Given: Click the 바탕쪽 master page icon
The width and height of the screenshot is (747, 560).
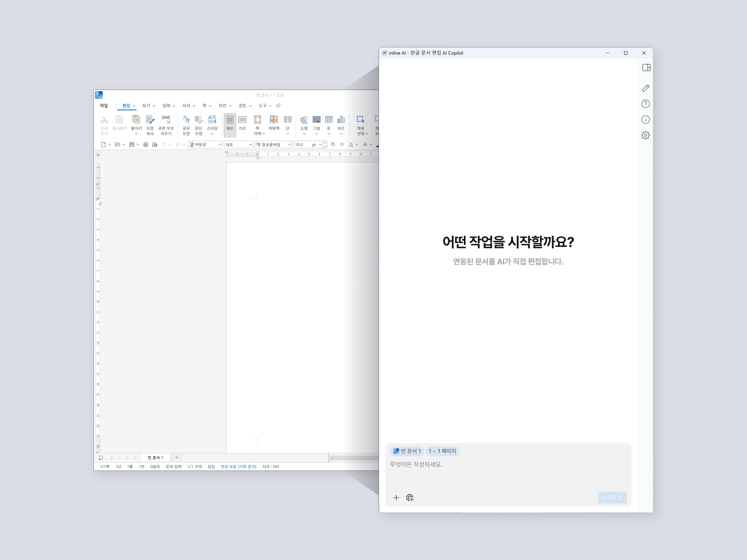Looking at the screenshot, I should tap(274, 119).
